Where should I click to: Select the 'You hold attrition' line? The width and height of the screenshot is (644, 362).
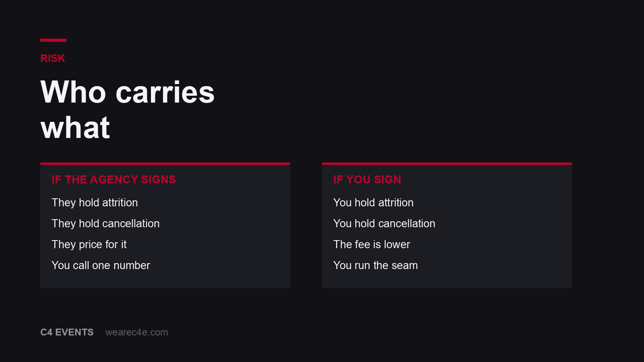coord(373,203)
